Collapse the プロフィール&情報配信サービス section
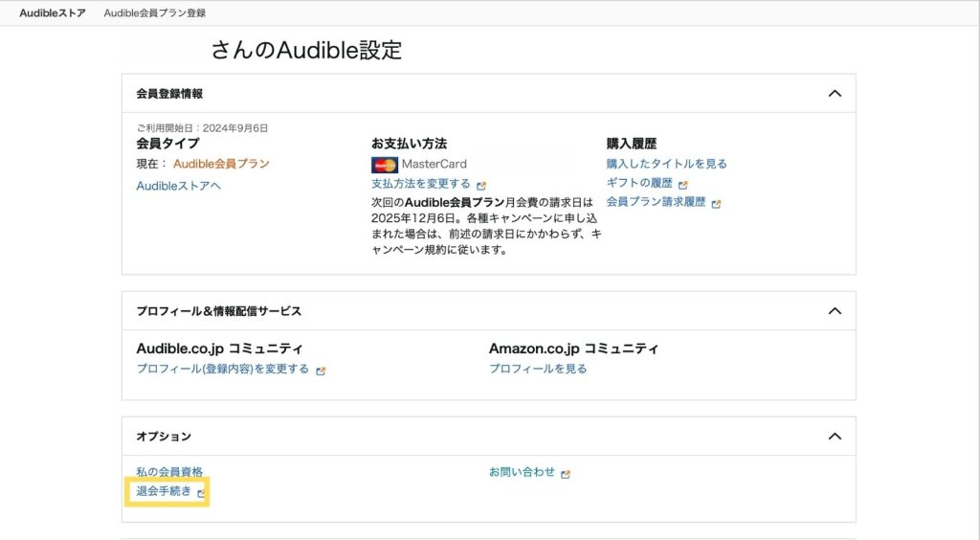Image resolution: width=980 pixels, height=540 pixels. click(835, 311)
